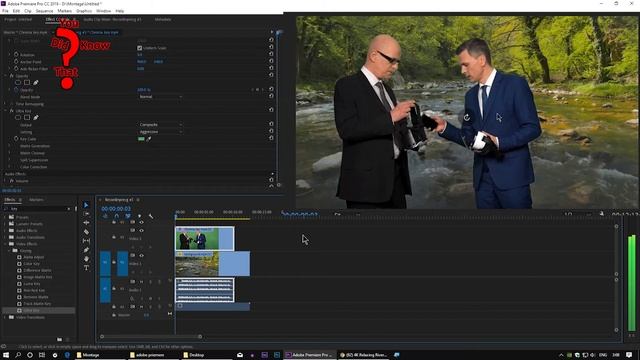Select the Slip tool

[x=86, y=241]
